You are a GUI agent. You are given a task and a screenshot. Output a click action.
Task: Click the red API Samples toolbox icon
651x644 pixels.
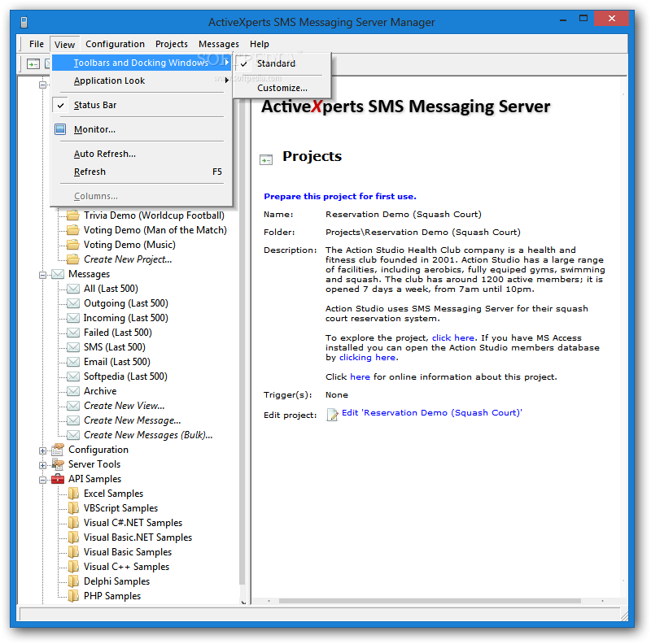pos(58,479)
